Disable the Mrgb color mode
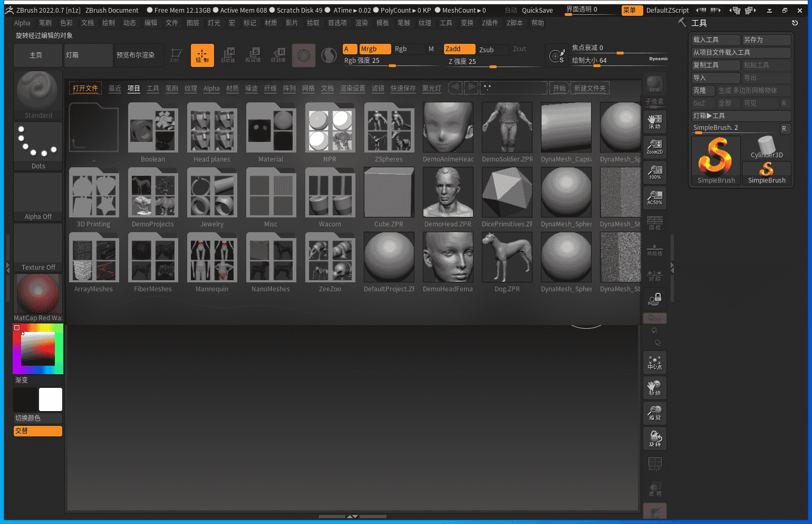The image size is (812, 524). pos(374,49)
